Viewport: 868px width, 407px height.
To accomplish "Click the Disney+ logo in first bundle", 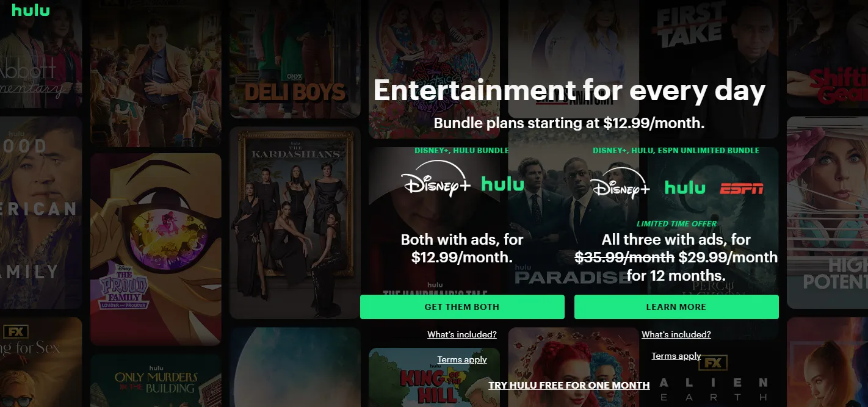I will coord(436,179).
